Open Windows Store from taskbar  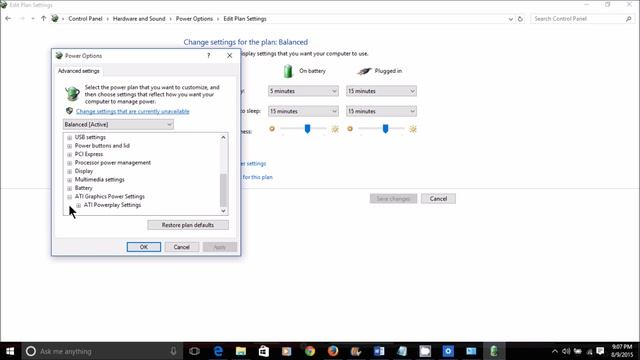(x=264, y=351)
